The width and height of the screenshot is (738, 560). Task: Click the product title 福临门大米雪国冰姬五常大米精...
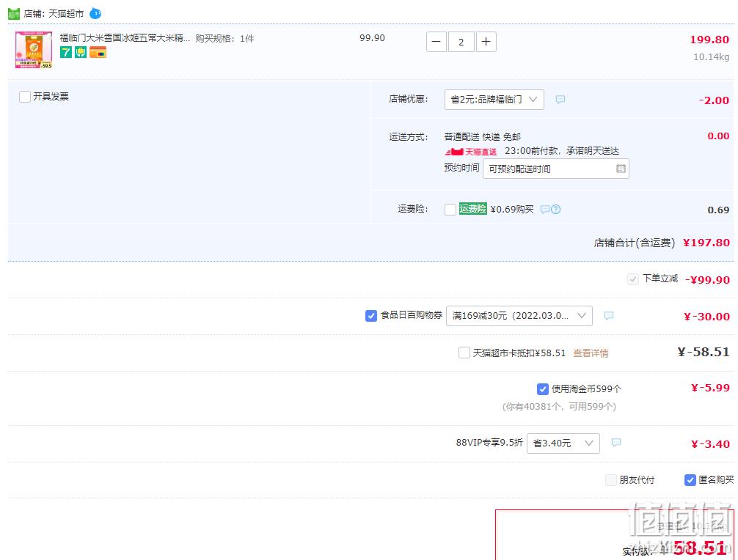click(x=125, y=38)
